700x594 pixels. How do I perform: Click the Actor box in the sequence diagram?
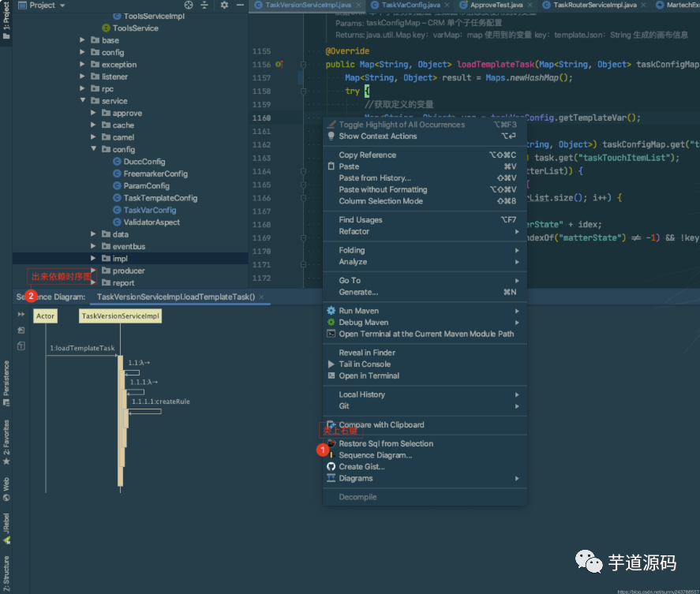(44, 316)
